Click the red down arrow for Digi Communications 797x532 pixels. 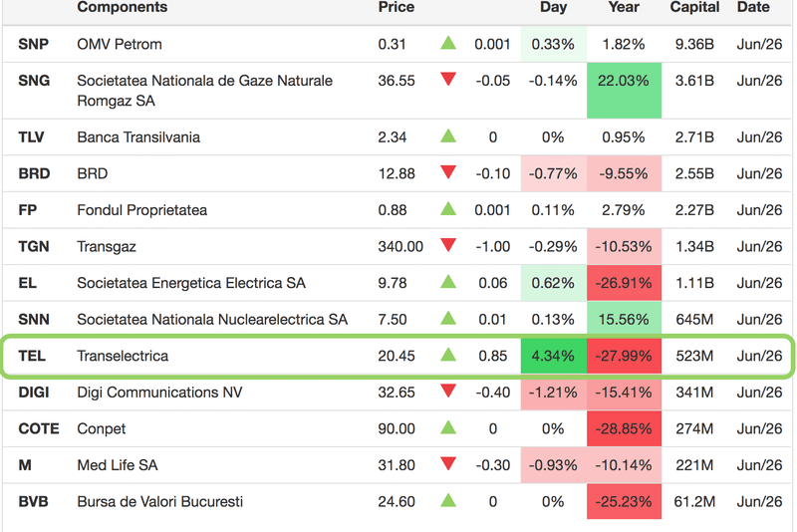click(448, 393)
